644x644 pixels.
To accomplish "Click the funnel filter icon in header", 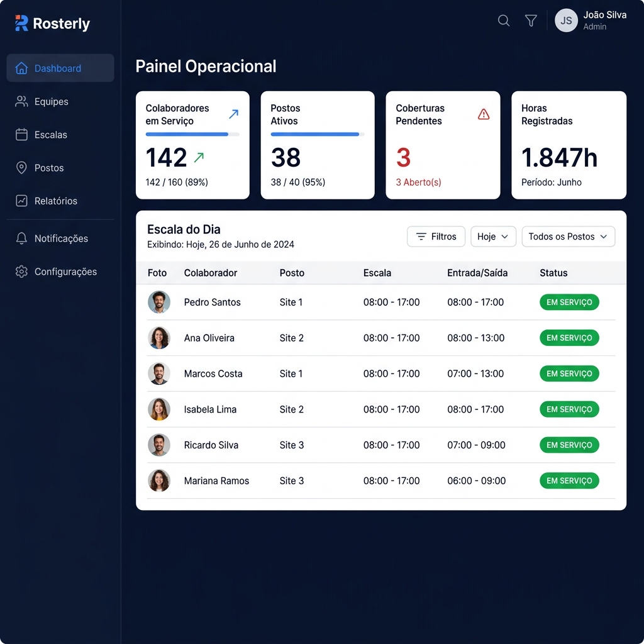I will click(531, 21).
